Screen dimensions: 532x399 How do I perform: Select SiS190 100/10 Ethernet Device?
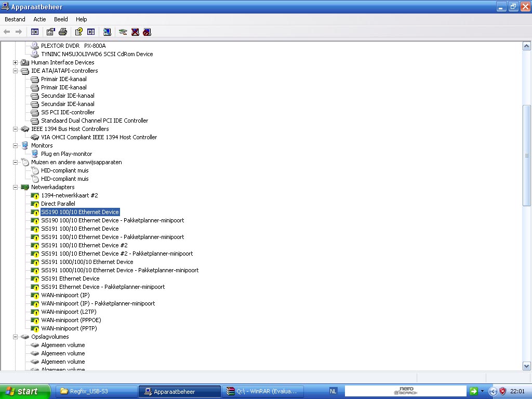click(79, 212)
